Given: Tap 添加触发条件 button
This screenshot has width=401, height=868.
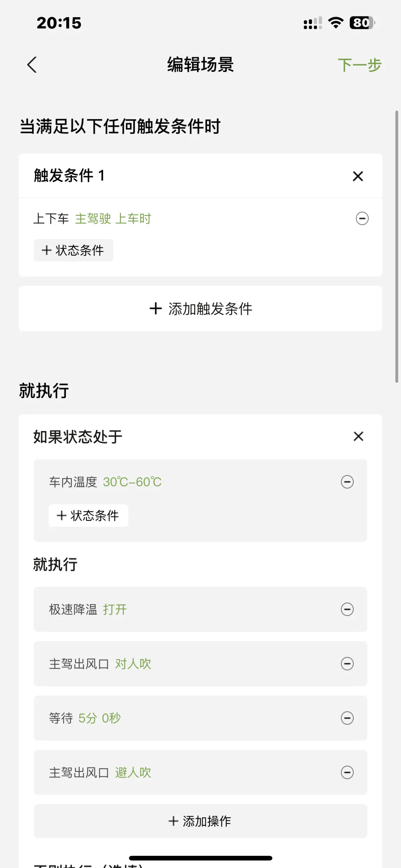Looking at the screenshot, I should click(200, 308).
